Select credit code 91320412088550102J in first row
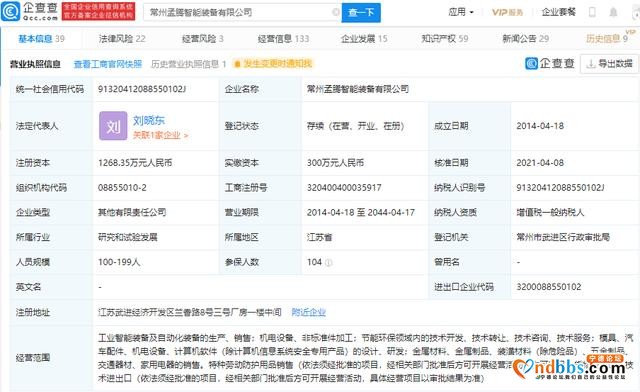Screen dimensions: 640x392 pyautogui.click(x=142, y=89)
